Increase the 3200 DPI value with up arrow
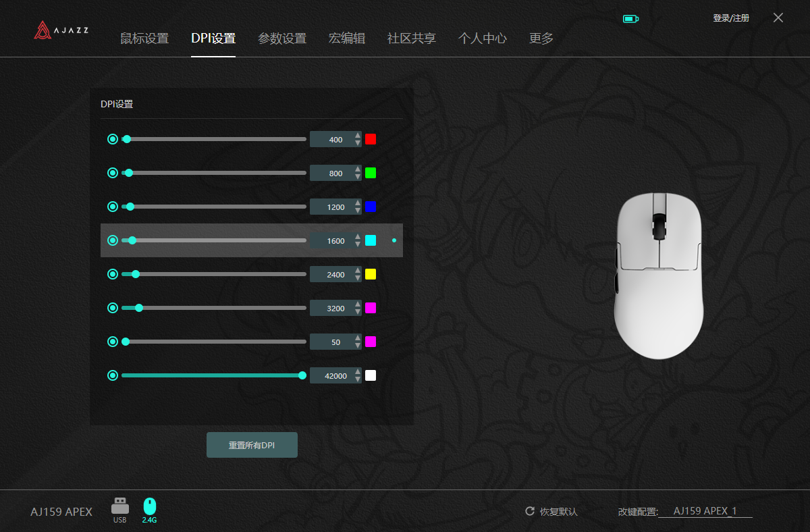 pos(358,304)
